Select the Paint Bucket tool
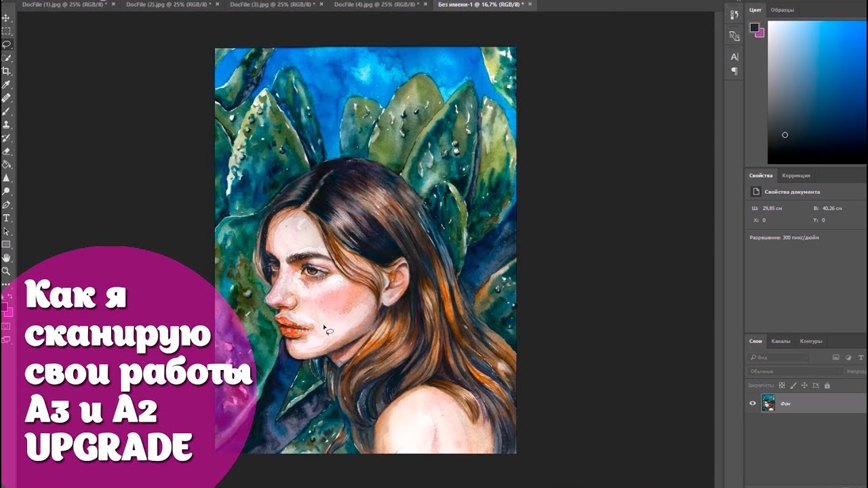The height and width of the screenshot is (488, 868). [x=6, y=165]
